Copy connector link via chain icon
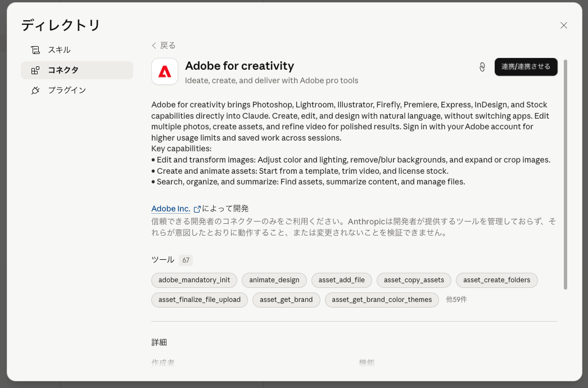 [482, 67]
